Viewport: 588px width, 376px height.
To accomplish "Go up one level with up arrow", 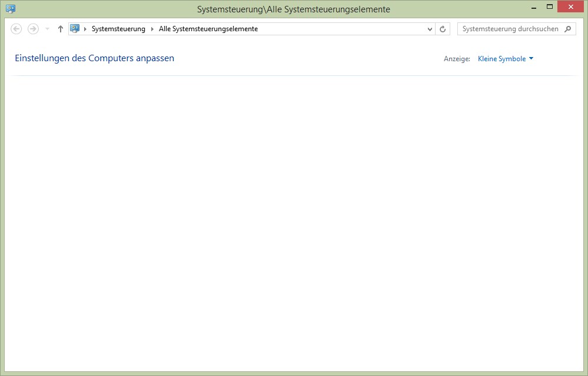I will [x=61, y=29].
